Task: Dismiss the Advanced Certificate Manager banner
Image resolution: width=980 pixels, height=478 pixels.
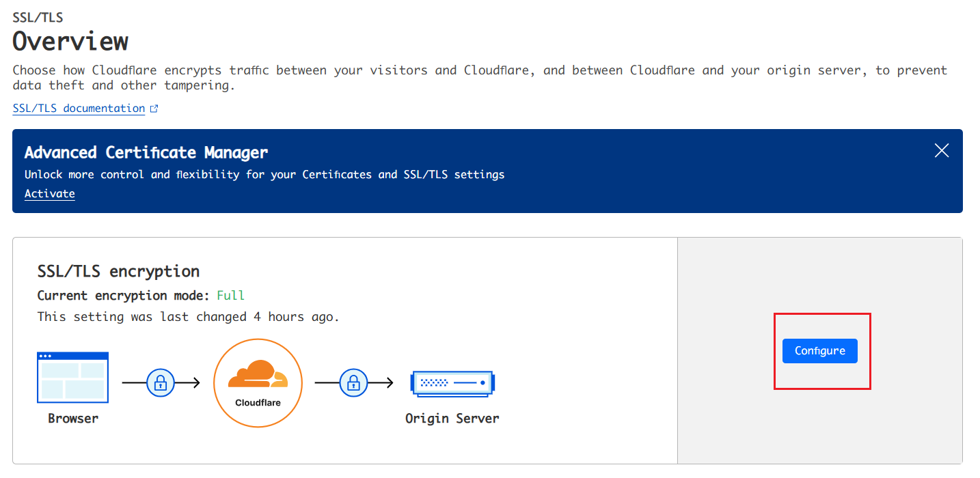Action: pos(941,151)
